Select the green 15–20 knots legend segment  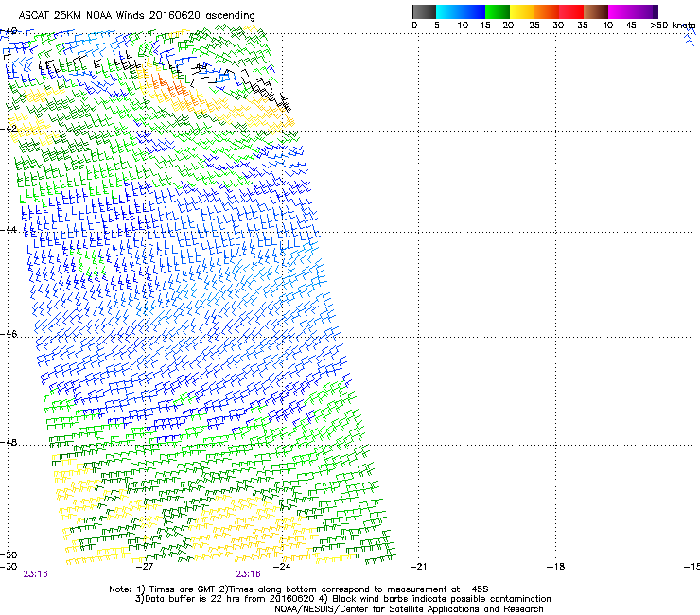coord(498,11)
